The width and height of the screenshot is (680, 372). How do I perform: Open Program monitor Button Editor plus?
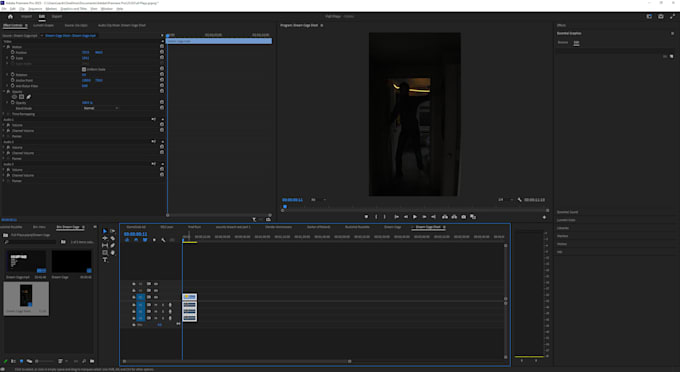544,217
